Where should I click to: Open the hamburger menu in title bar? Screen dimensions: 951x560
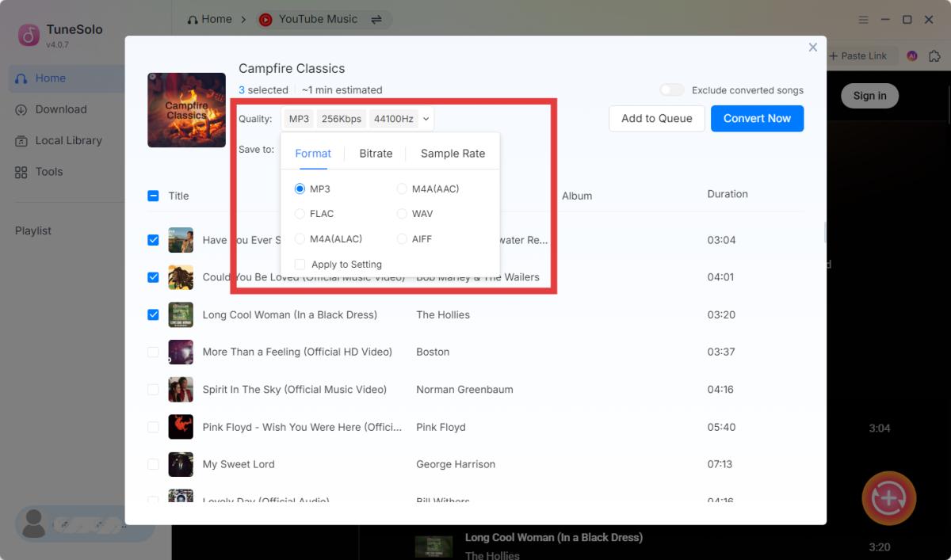863,19
